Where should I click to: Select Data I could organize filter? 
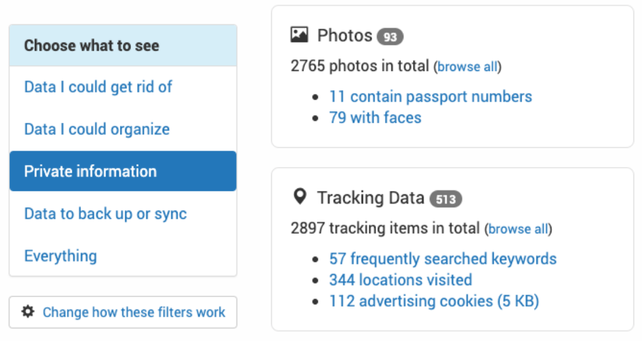click(123, 129)
